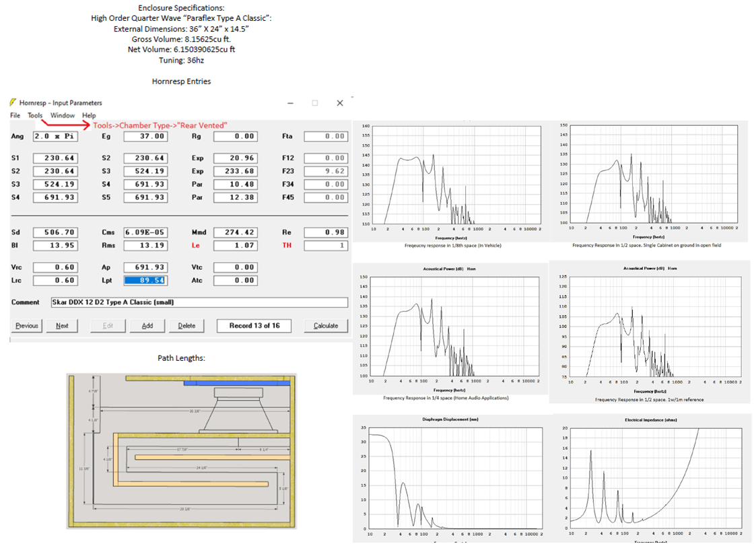This screenshot has height=544, width=756.
Task: Click the Delete record button
Action: (186, 326)
